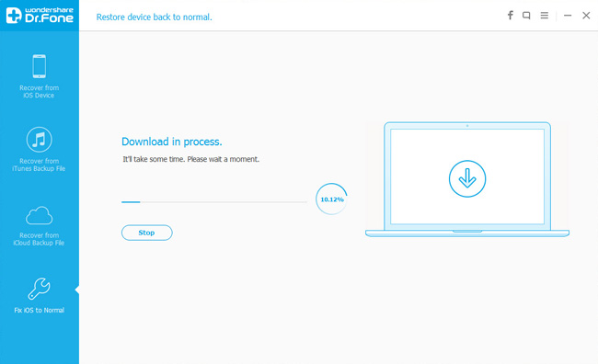Open the hamburger menu icon
Image resolution: width=598 pixels, height=364 pixels.
click(545, 16)
